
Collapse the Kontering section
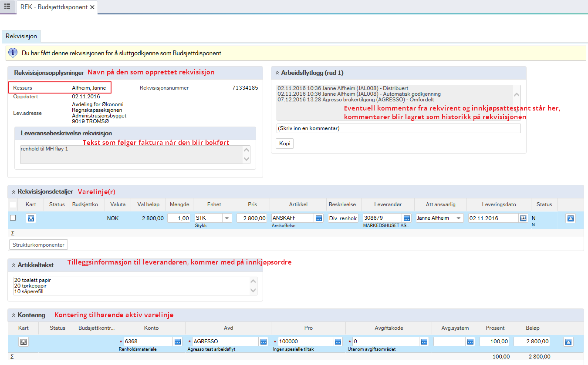[x=14, y=315]
